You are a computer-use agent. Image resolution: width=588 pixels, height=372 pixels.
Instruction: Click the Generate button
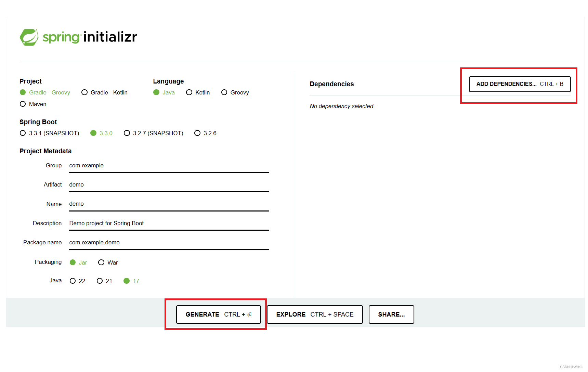(x=218, y=315)
